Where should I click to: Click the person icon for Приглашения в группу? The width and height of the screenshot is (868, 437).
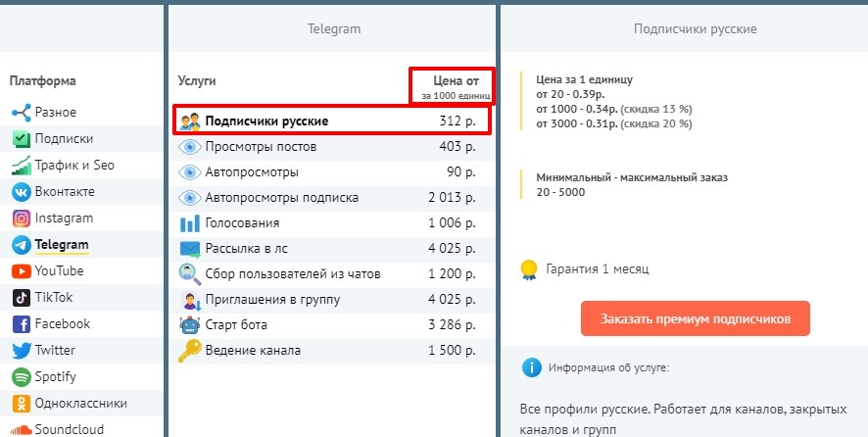coord(190,301)
